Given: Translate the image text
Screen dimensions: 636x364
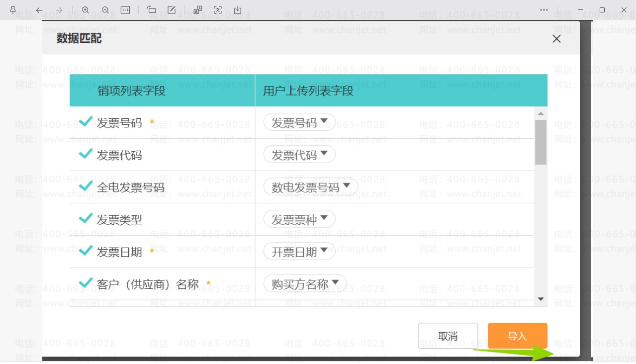Looking at the screenshot, I should coord(198,10).
